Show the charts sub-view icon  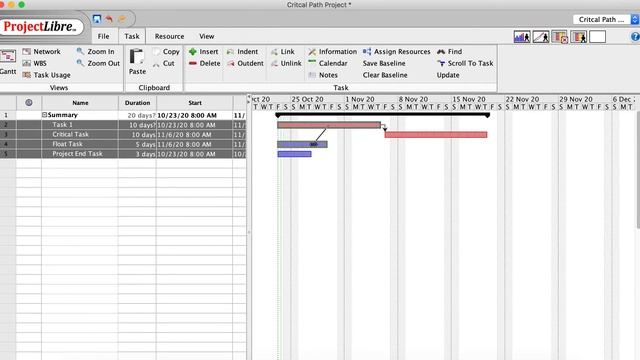tap(540, 37)
